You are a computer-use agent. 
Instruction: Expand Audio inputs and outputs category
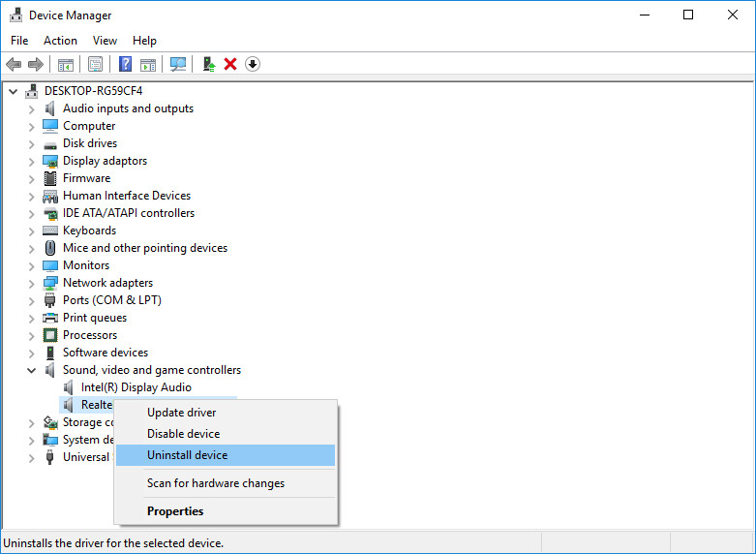pyautogui.click(x=31, y=109)
